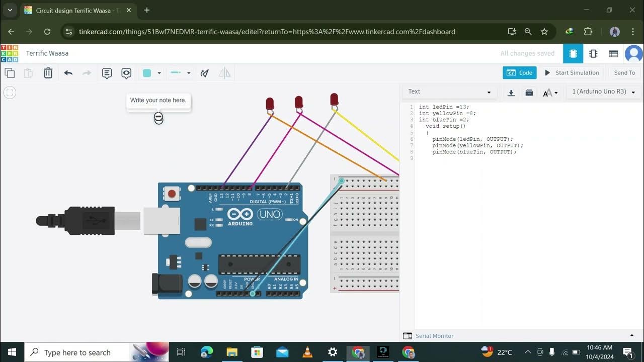This screenshot has height=362, width=644.
Task: Open the wire color dropdown arrow
Action: coord(159,73)
